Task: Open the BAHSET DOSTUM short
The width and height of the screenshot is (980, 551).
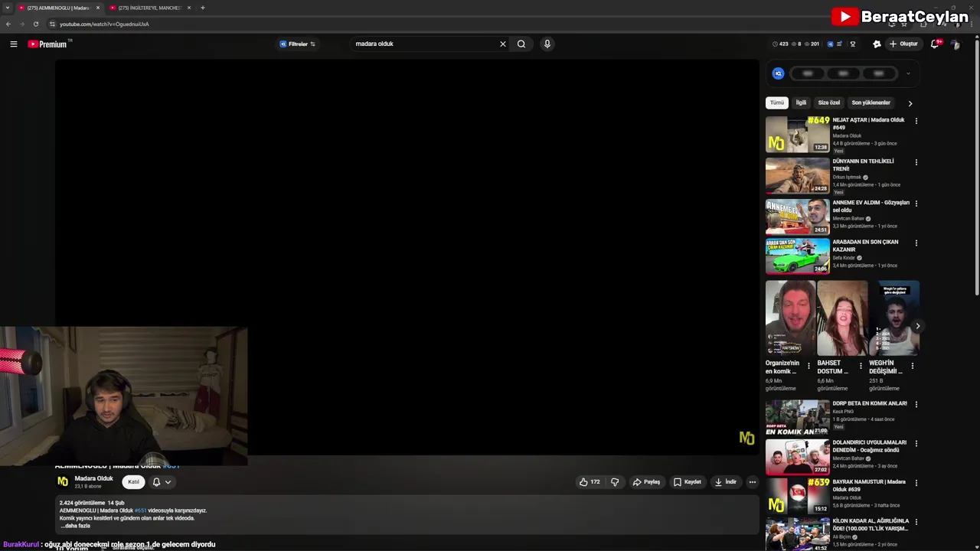Action: 842,318
